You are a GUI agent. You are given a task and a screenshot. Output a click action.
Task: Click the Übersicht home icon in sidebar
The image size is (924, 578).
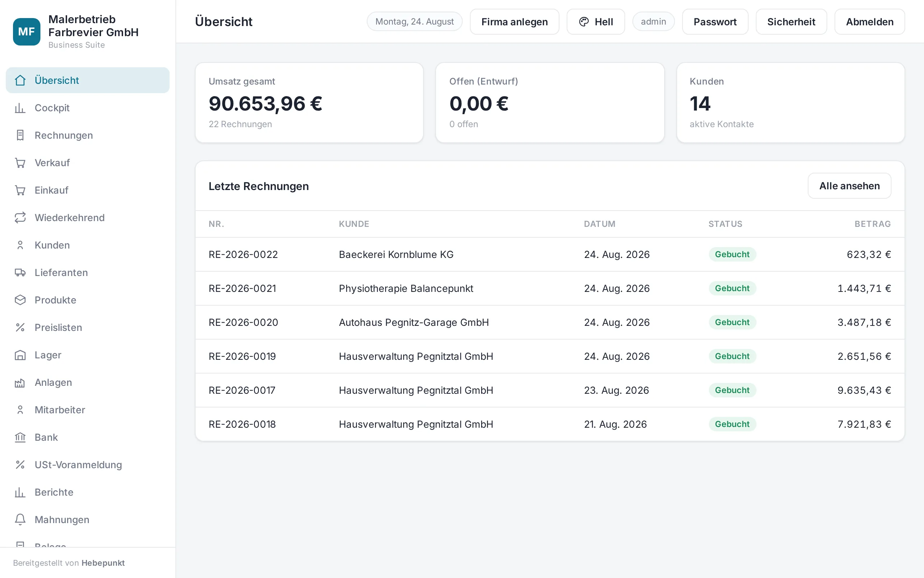[x=20, y=80]
